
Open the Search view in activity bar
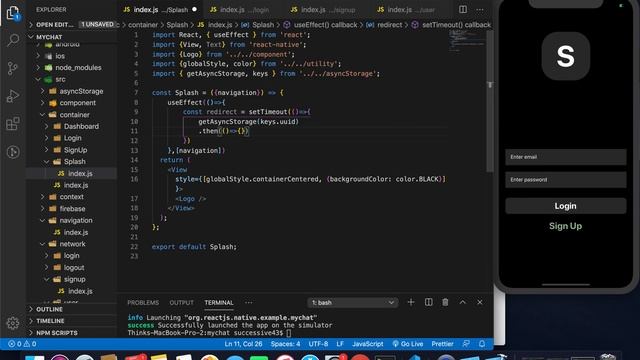point(13,40)
